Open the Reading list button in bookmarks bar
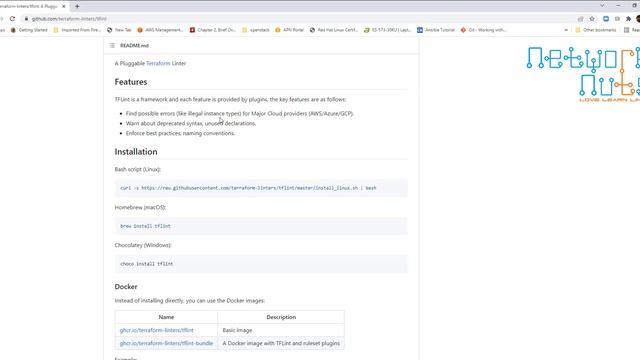 pos(631,30)
